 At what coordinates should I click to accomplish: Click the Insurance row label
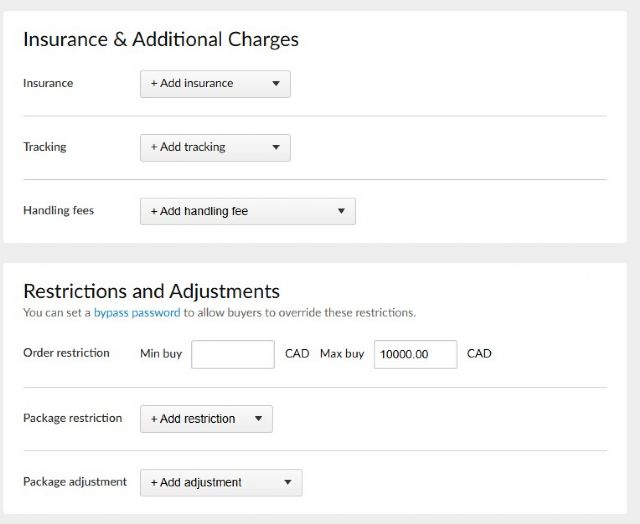pos(48,83)
